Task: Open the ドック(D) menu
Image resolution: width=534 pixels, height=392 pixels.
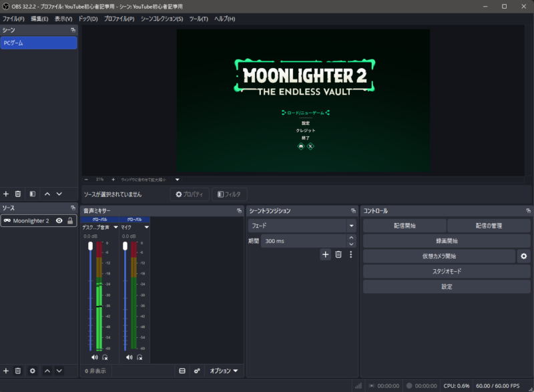Action: 88,19
